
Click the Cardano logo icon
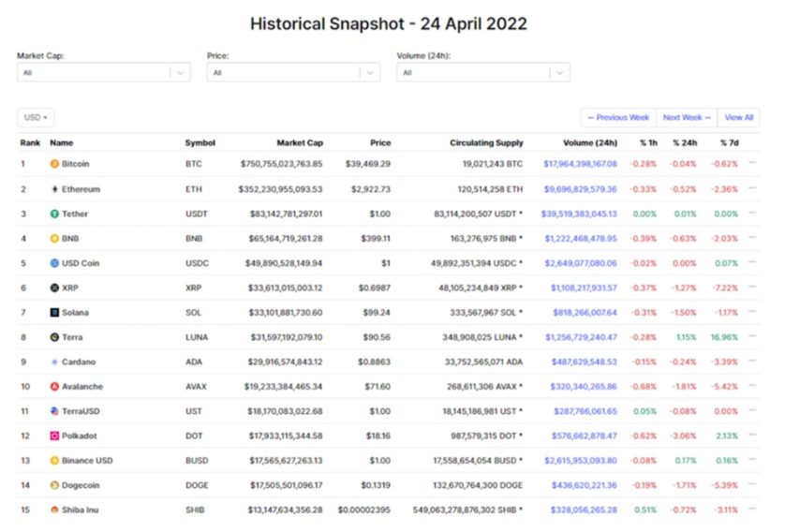point(54,362)
